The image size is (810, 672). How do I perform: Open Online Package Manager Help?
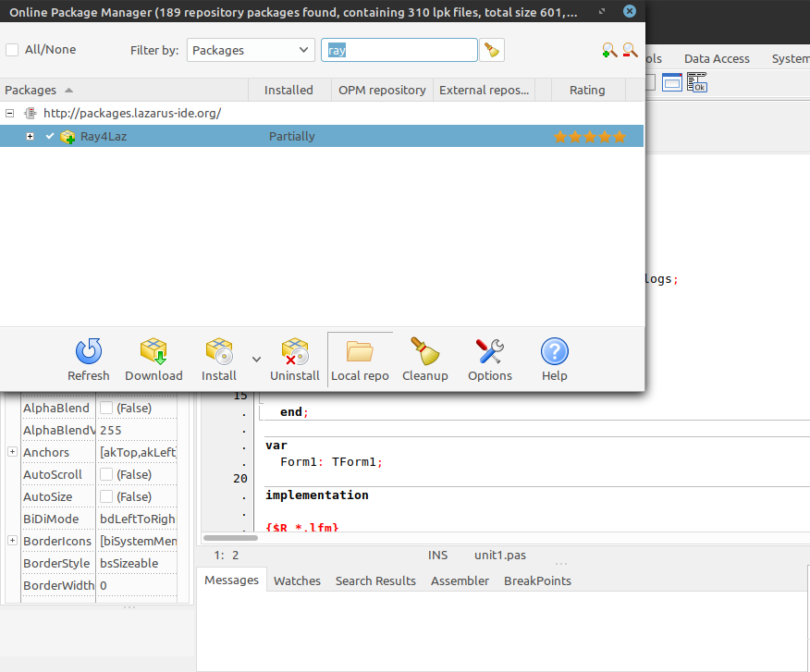(554, 360)
